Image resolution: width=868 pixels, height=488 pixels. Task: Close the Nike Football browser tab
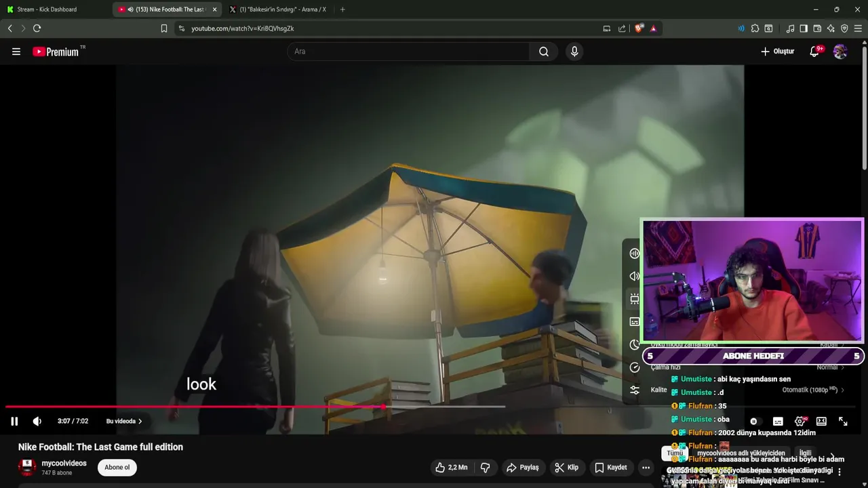[x=214, y=9]
